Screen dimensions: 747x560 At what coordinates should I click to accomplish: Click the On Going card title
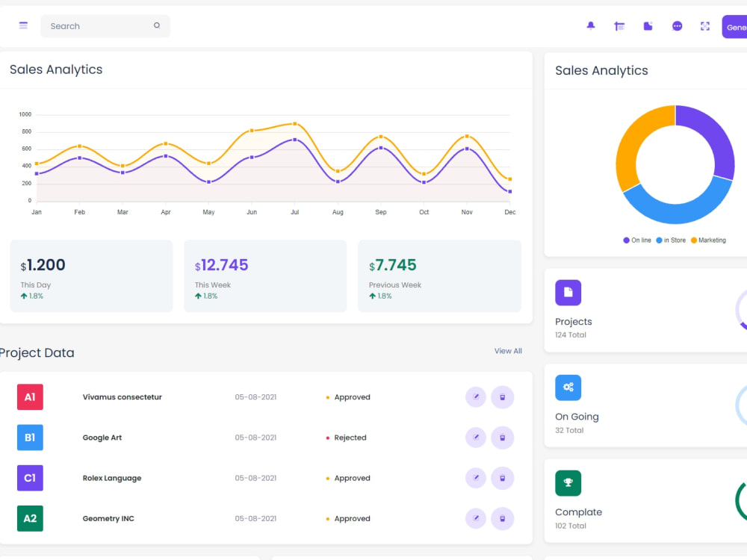coord(577,417)
